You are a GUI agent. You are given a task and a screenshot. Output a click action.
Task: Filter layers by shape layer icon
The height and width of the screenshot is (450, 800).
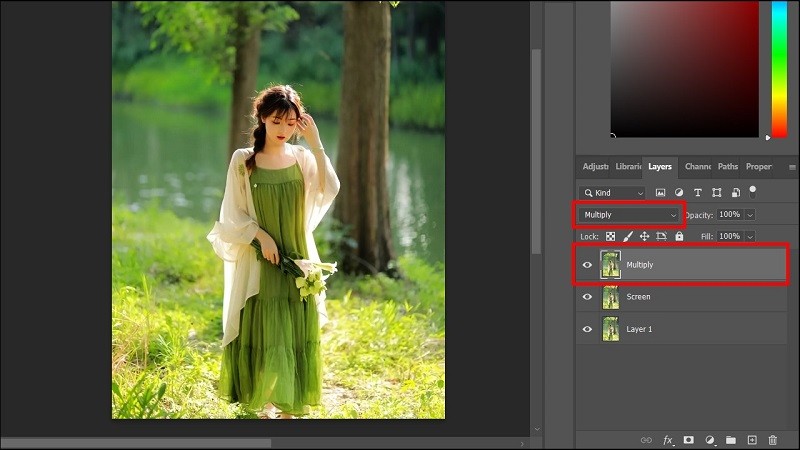[x=717, y=192]
